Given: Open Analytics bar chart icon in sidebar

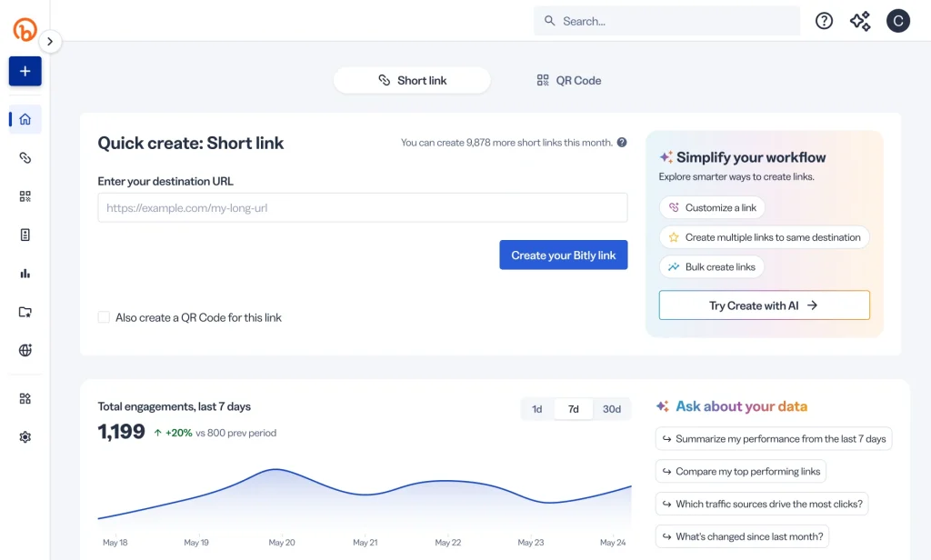Looking at the screenshot, I should tap(25, 274).
